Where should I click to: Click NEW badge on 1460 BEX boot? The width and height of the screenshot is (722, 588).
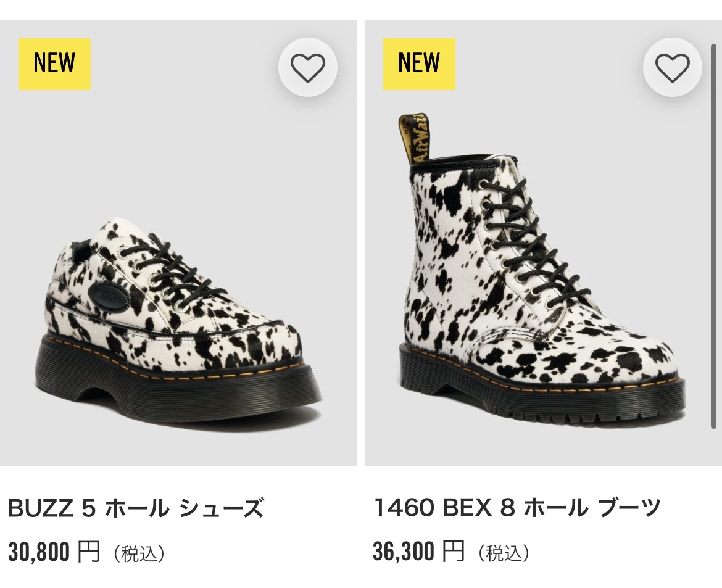419,64
